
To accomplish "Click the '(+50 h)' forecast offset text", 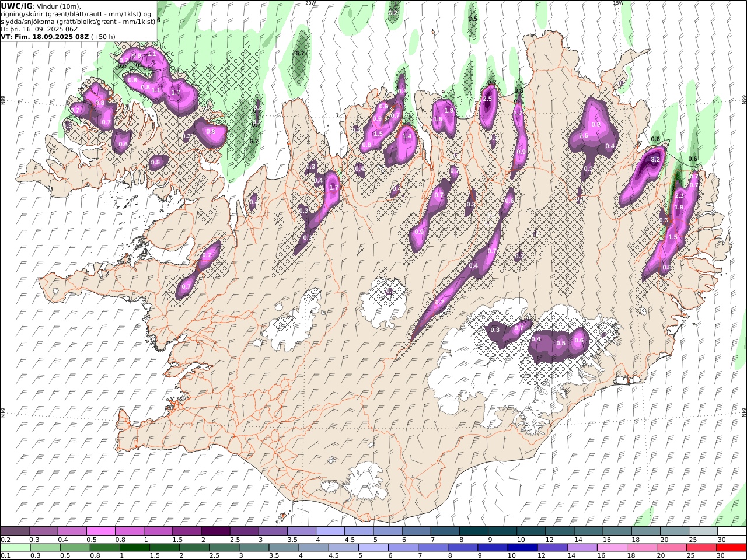I will tap(103, 37).
